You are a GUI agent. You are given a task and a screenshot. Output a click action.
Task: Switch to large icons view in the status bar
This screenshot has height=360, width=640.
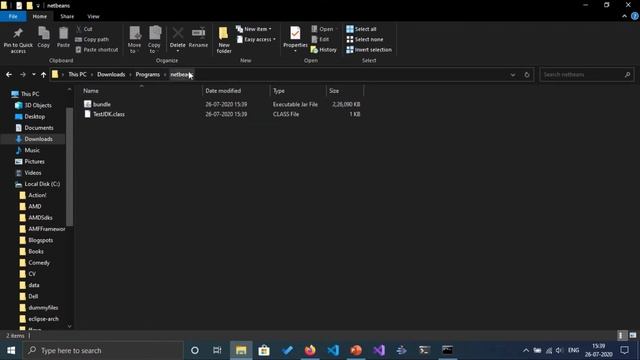pos(633,336)
